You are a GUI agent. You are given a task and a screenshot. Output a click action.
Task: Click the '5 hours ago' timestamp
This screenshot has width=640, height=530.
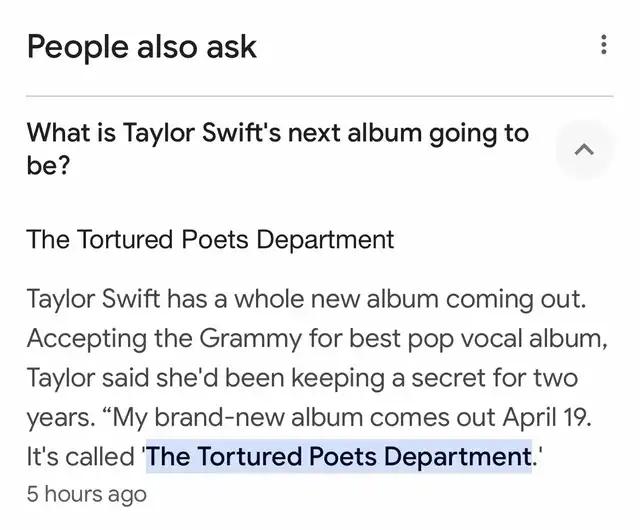coord(87,494)
